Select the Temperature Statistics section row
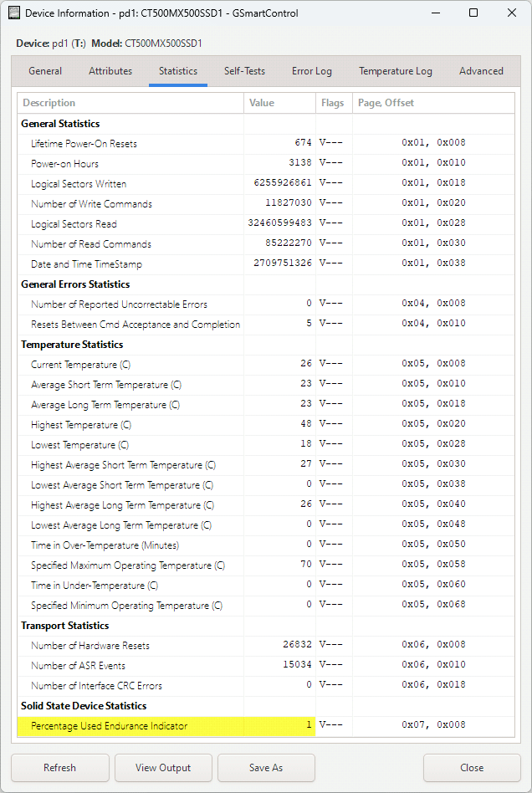Image resolution: width=532 pixels, height=793 pixels. tap(266, 345)
